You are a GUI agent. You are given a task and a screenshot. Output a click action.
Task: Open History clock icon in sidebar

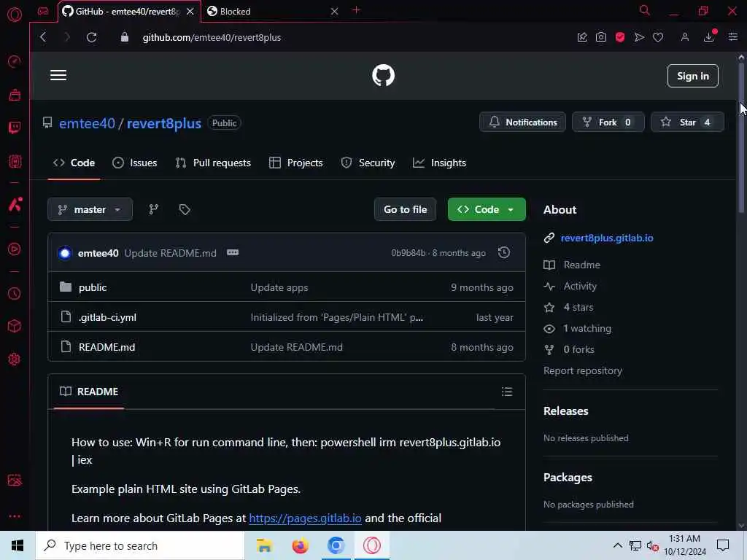coord(15,293)
